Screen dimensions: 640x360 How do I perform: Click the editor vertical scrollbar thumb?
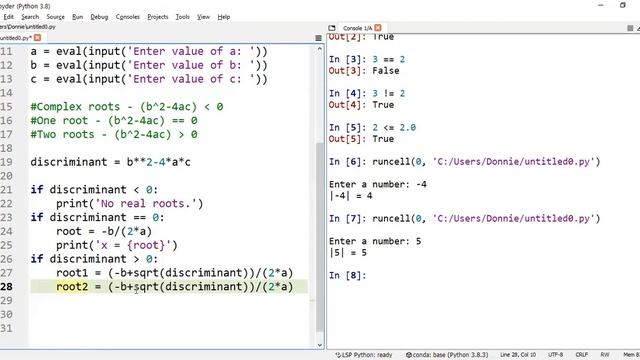pyautogui.click(x=320, y=237)
